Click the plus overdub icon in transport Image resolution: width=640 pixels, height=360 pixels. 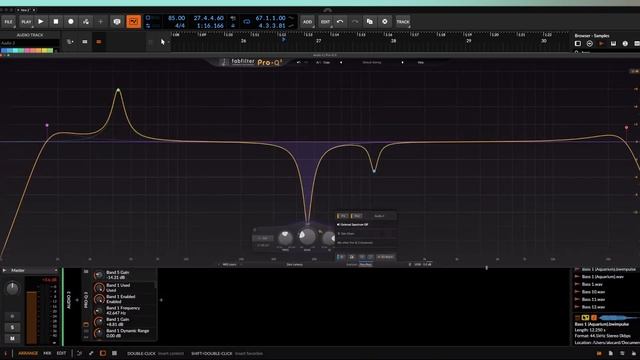(101, 22)
